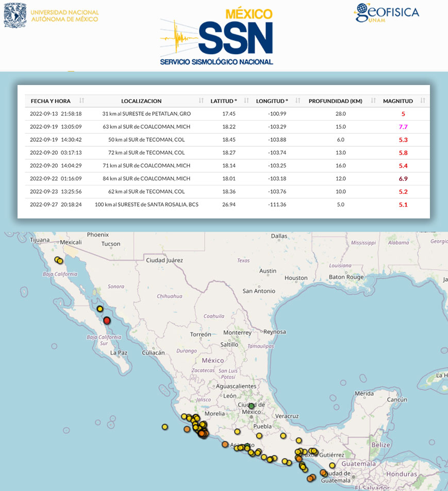Click Ciudad Juárez label on the map

(164, 260)
